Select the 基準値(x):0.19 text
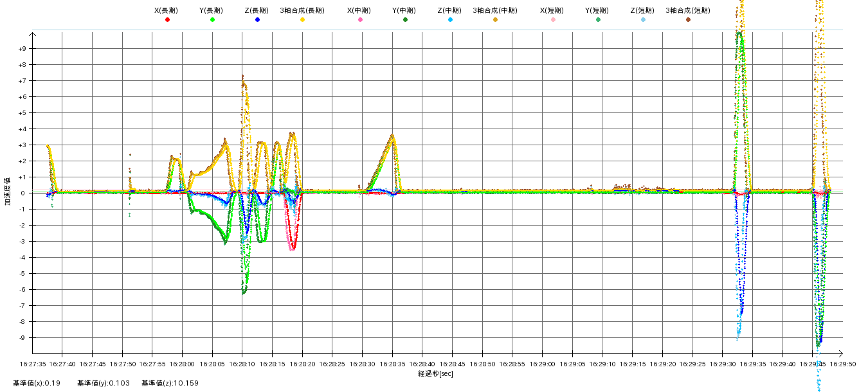Viewport: 868px width, 392px height. [37, 384]
